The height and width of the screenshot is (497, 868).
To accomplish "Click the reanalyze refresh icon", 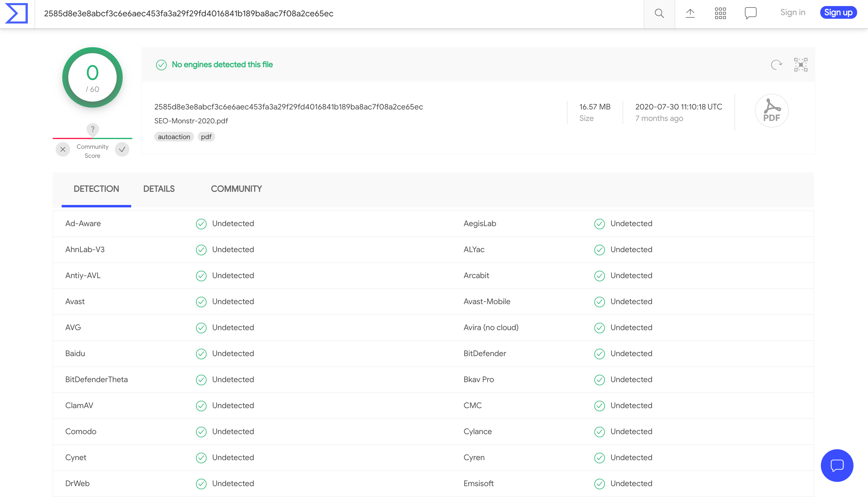I will click(776, 64).
